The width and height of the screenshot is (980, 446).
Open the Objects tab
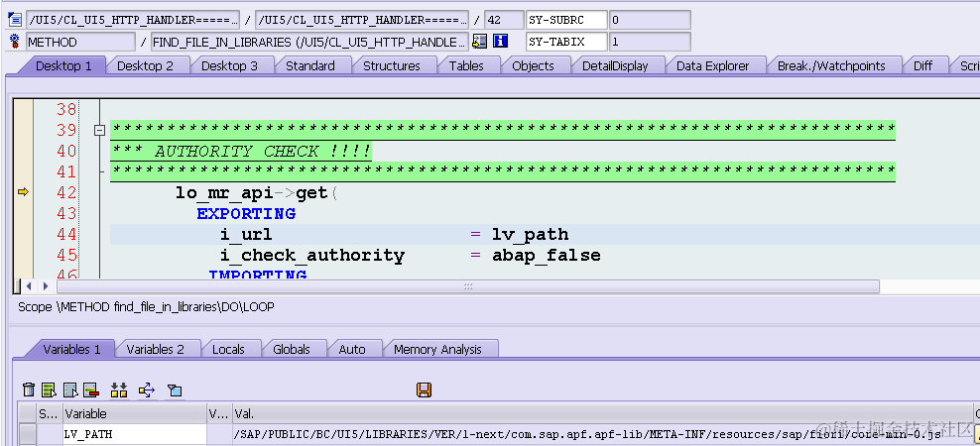click(533, 65)
